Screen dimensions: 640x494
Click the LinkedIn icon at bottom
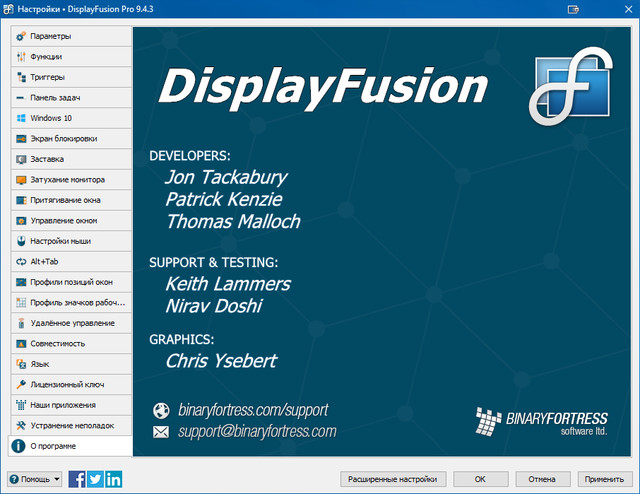(x=113, y=479)
